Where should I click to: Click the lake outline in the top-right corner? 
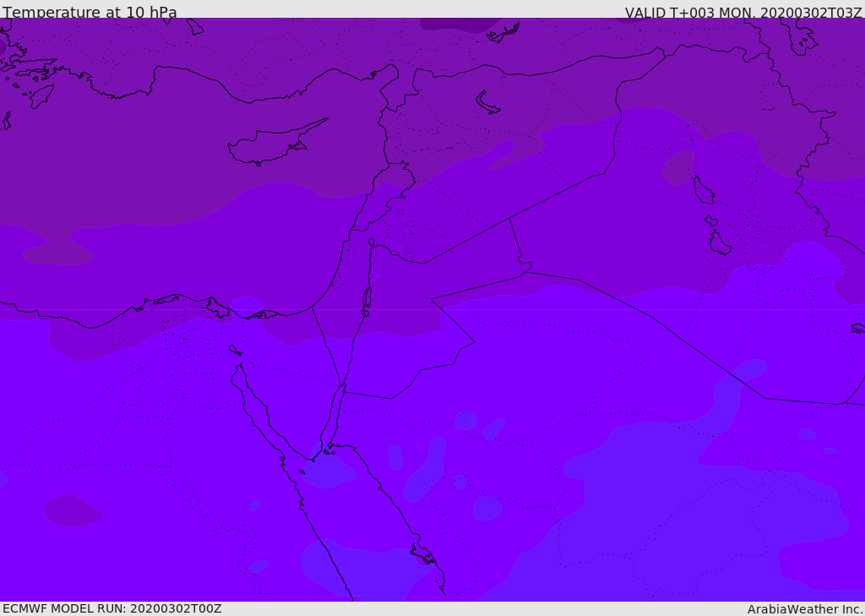(x=799, y=37)
